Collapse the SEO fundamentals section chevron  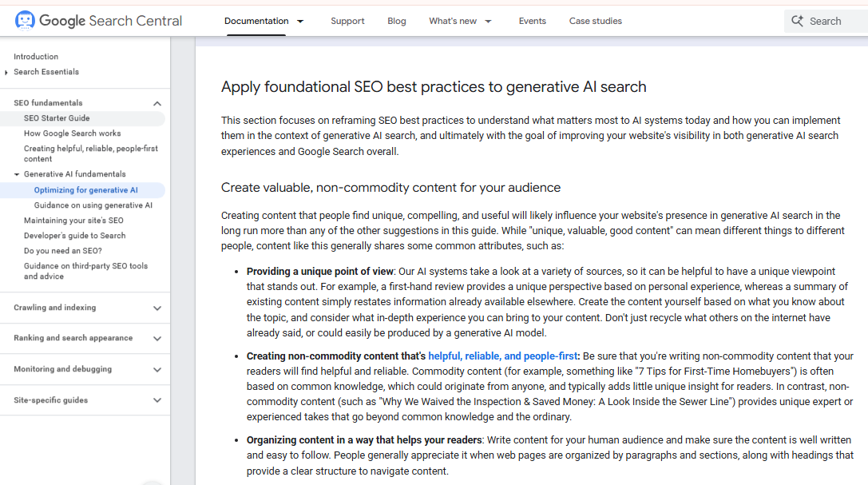(157, 104)
